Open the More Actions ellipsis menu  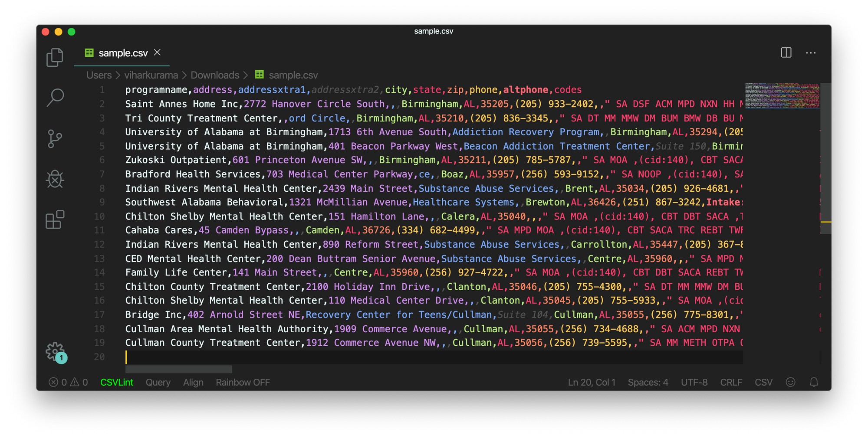point(810,53)
